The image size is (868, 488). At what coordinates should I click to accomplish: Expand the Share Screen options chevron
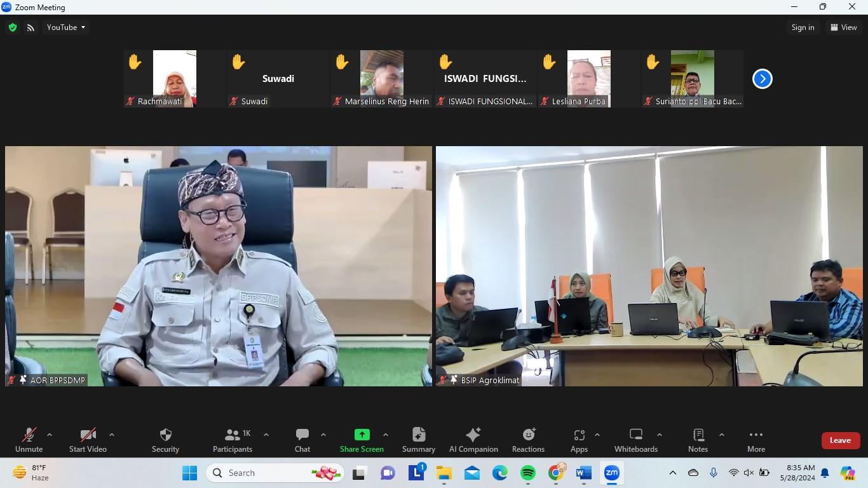[x=386, y=434]
